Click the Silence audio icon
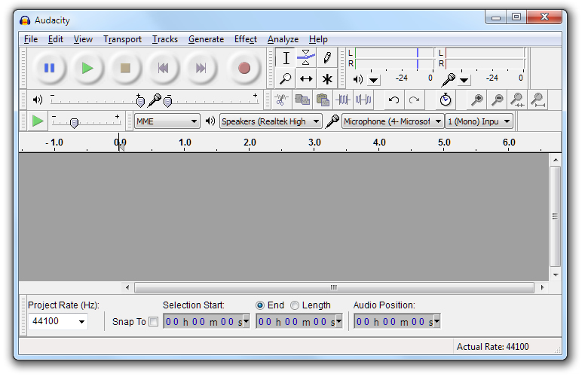This screenshot has height=380, width=588. tap(363, 100)
